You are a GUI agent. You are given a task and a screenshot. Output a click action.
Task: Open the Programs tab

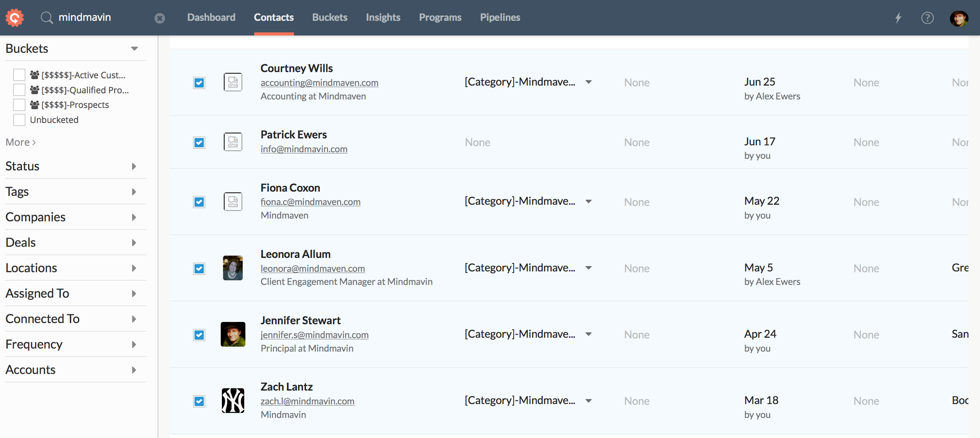[x=440, y=17]
